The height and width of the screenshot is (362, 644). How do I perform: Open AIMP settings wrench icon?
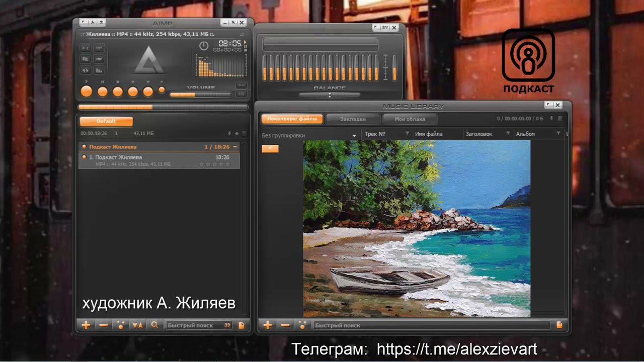[92, 23]
